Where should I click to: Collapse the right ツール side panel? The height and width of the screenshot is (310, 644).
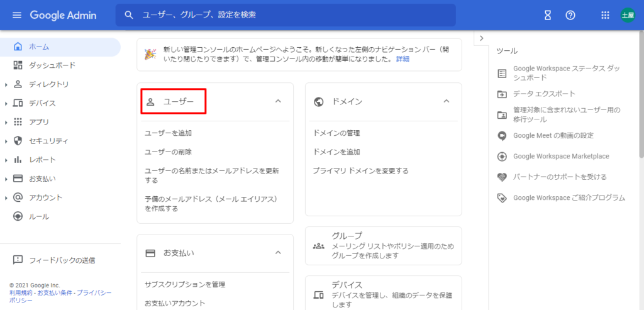pyautogui.click(x=481, y=38)
